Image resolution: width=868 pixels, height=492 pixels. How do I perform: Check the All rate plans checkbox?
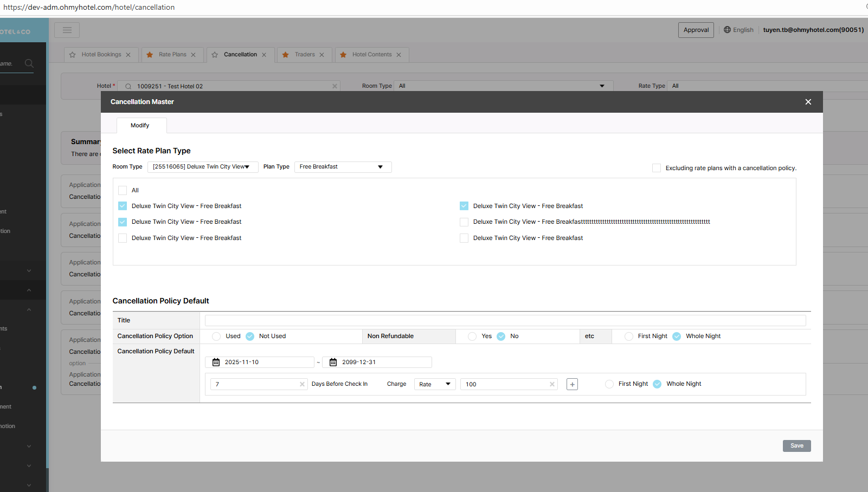point(123,190)
